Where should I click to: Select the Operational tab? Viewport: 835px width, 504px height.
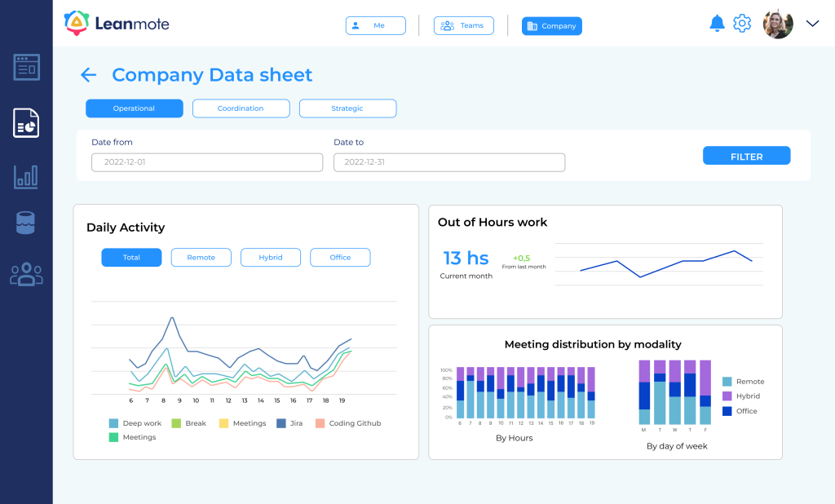135,108
